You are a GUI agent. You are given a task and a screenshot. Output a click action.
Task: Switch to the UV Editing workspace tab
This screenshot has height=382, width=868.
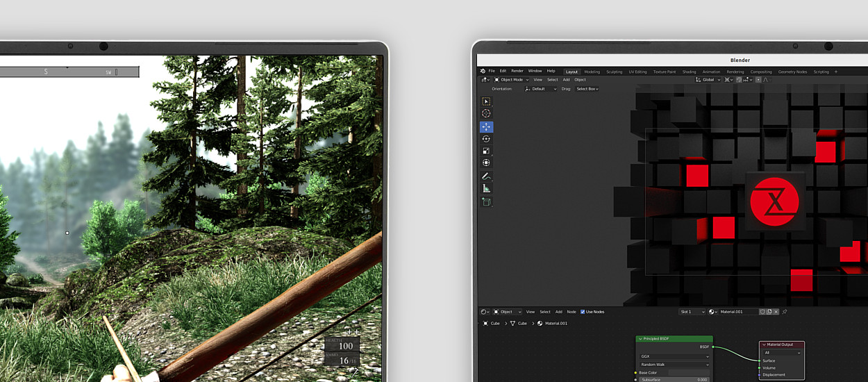(637, 72)
